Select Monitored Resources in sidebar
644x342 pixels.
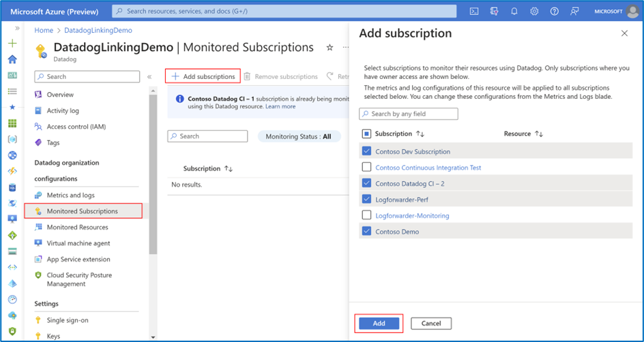click(x=77, y=227)
